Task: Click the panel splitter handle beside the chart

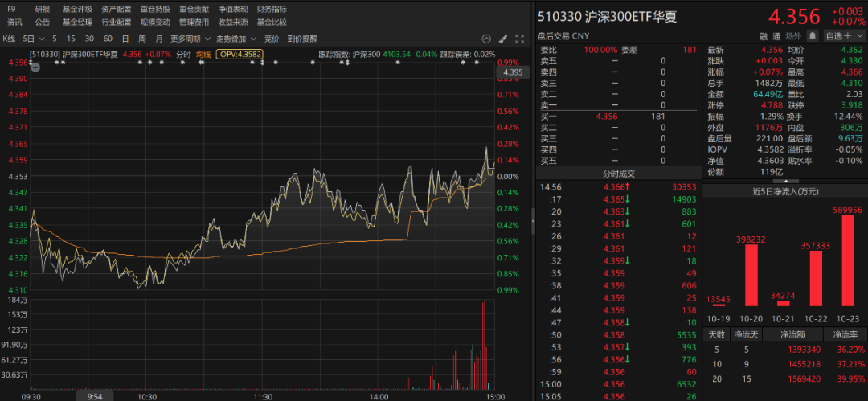Action: [x=533, y=222]
